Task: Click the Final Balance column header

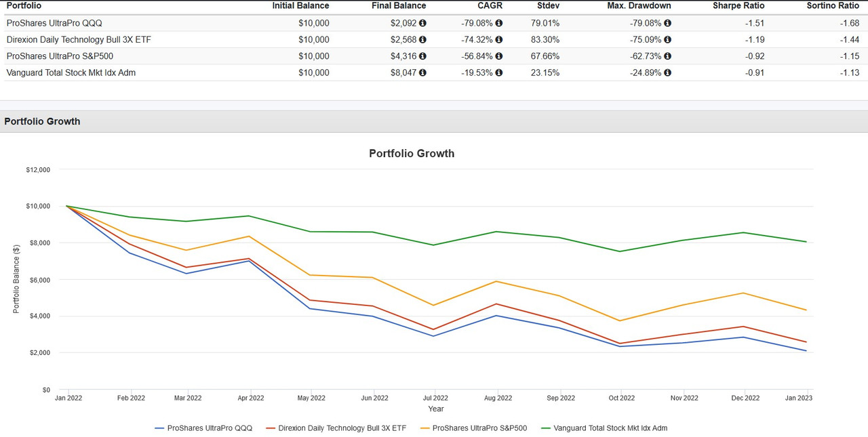Action: (x=399, y=5)
